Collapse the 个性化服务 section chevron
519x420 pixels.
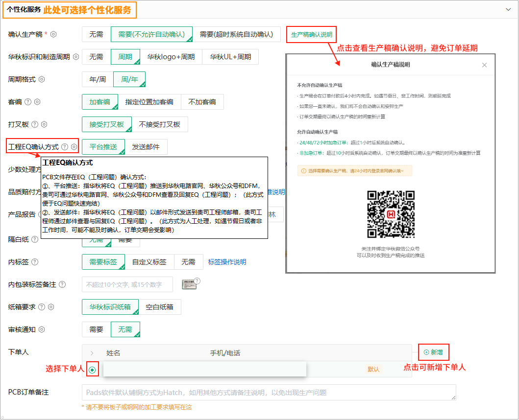(508, 9)
